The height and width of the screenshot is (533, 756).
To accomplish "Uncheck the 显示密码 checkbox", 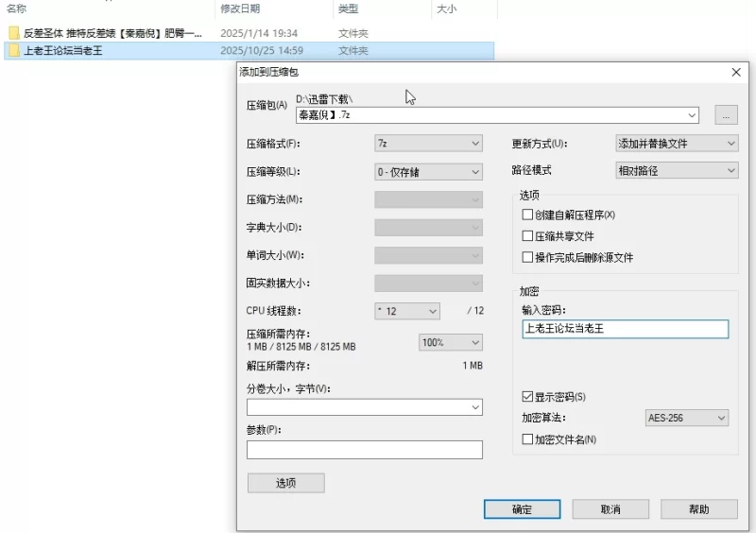I will tap(528, 397).
